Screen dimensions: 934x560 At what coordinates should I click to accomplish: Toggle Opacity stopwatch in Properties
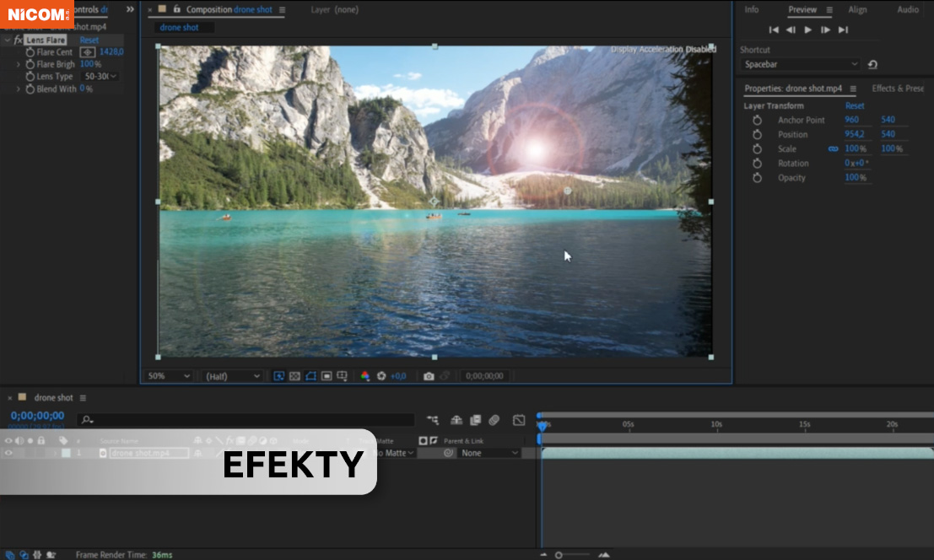click(x=757, y=177)
